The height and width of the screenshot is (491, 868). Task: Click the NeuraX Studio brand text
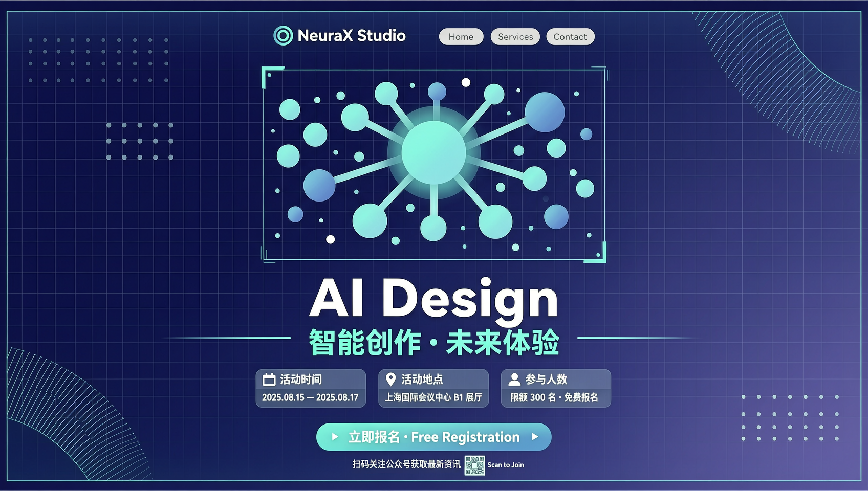[x=352, y=36]
